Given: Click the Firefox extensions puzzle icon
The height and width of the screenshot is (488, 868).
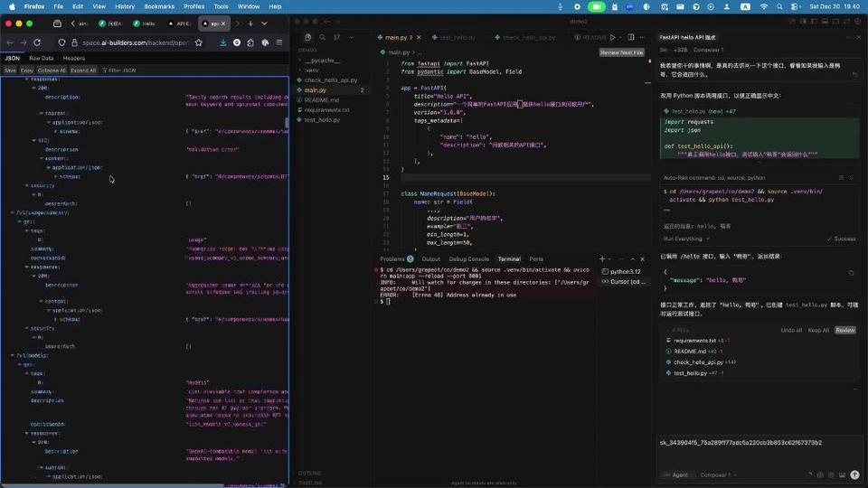Looking at the screenshot, I should 250,42.
